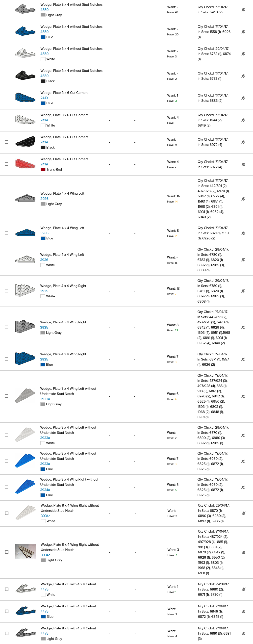Toggle the bell icon on Blue 3934a Wing Right
The height and width of the screenshot is (644, 253).
(243, 487)
